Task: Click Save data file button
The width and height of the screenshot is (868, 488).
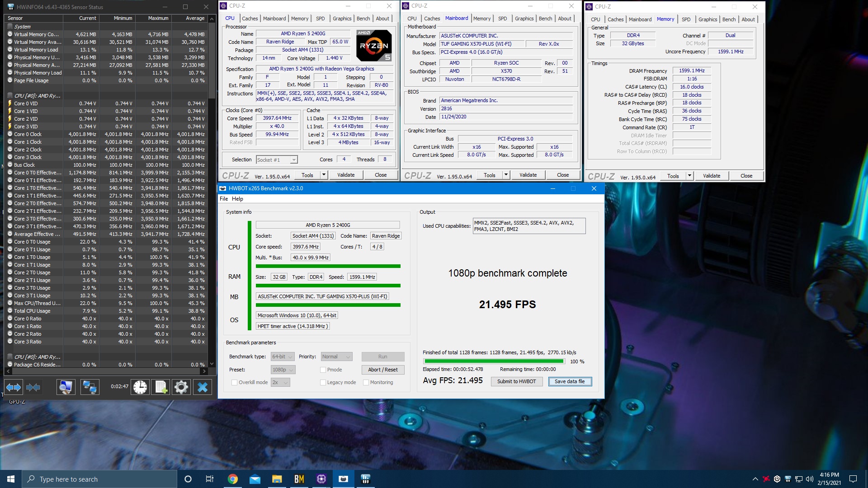Action: (570, 381)
